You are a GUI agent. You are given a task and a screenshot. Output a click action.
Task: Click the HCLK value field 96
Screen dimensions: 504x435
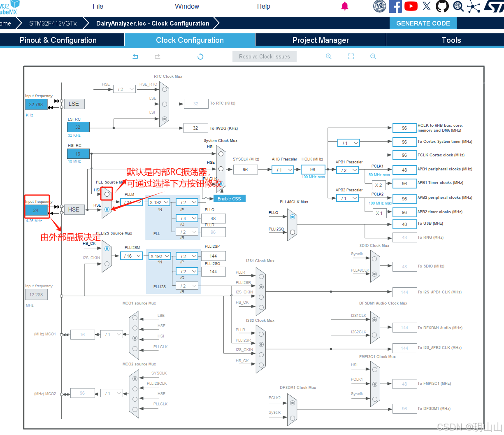click(x=313, y=169)
